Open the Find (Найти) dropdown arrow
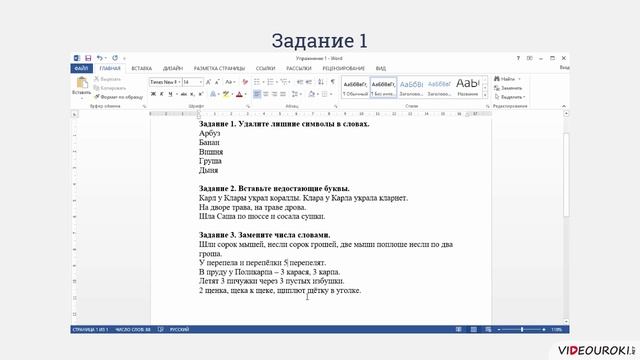640x360 pixels. pos(519,79)
